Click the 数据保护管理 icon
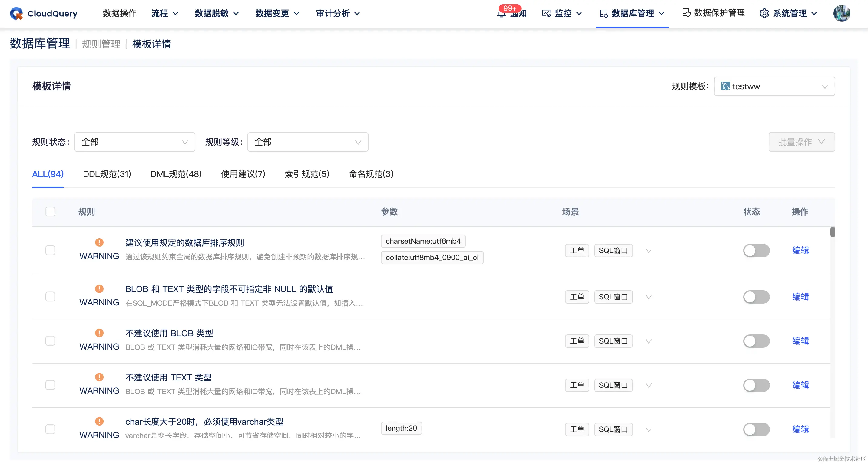Image resolution: width=868 pixels, height=464 pixels. 686,12
